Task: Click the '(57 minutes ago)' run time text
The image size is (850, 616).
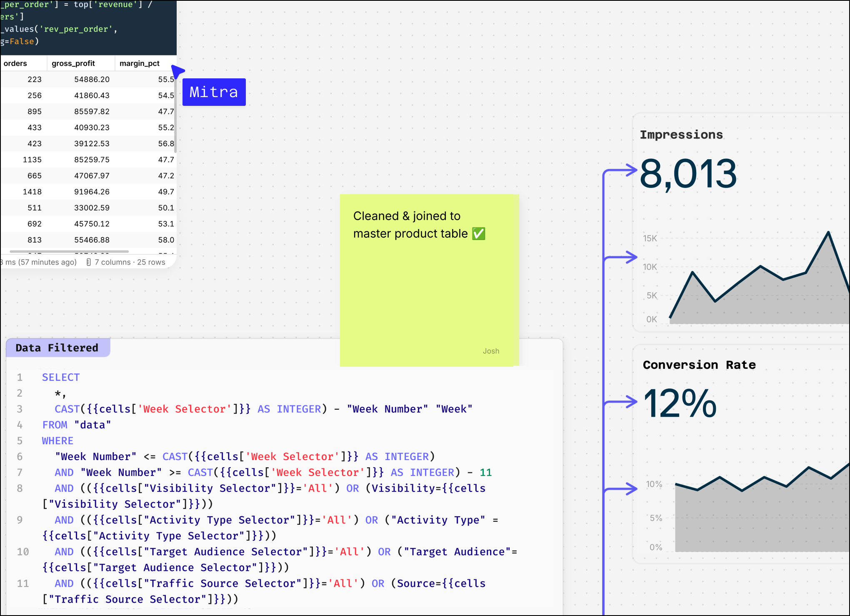Action: (47, 262)
